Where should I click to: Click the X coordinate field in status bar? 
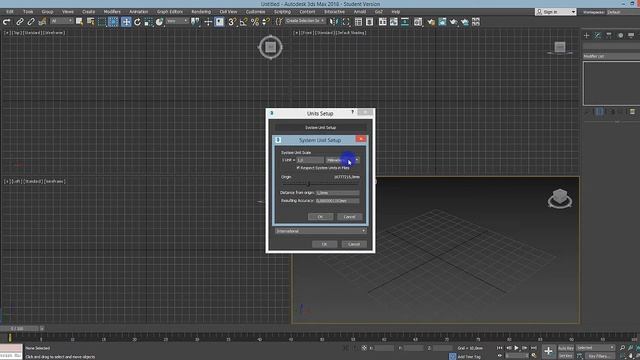tap(384, 348)
